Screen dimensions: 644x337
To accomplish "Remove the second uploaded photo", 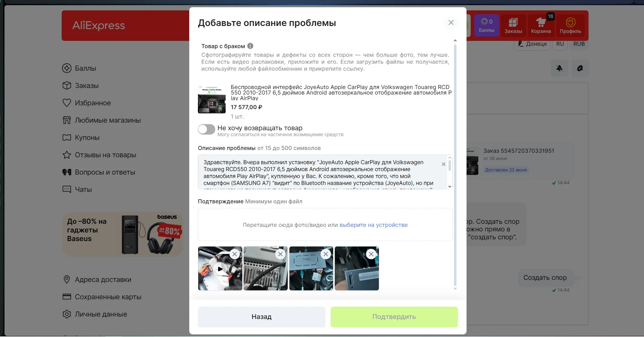I will pos(280,254).
